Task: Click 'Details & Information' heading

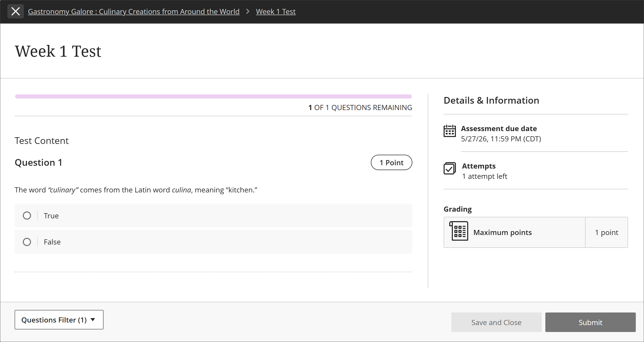Action: 491,100
